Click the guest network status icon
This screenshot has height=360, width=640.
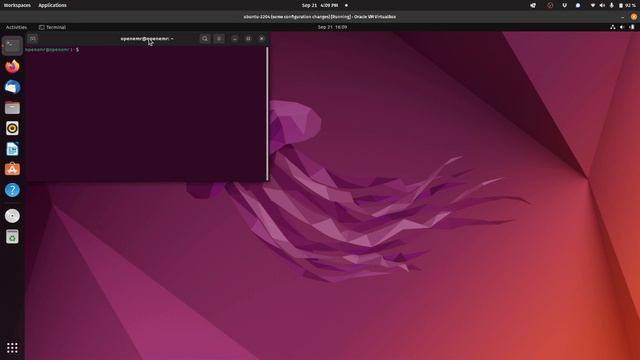[x=613, y=27]
